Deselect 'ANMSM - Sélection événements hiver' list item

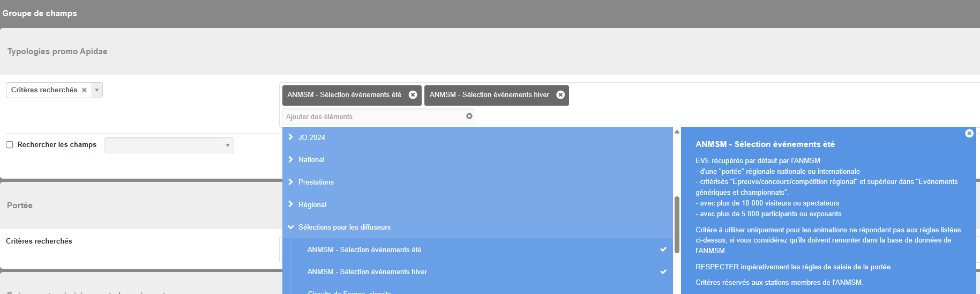pos(482,272)
